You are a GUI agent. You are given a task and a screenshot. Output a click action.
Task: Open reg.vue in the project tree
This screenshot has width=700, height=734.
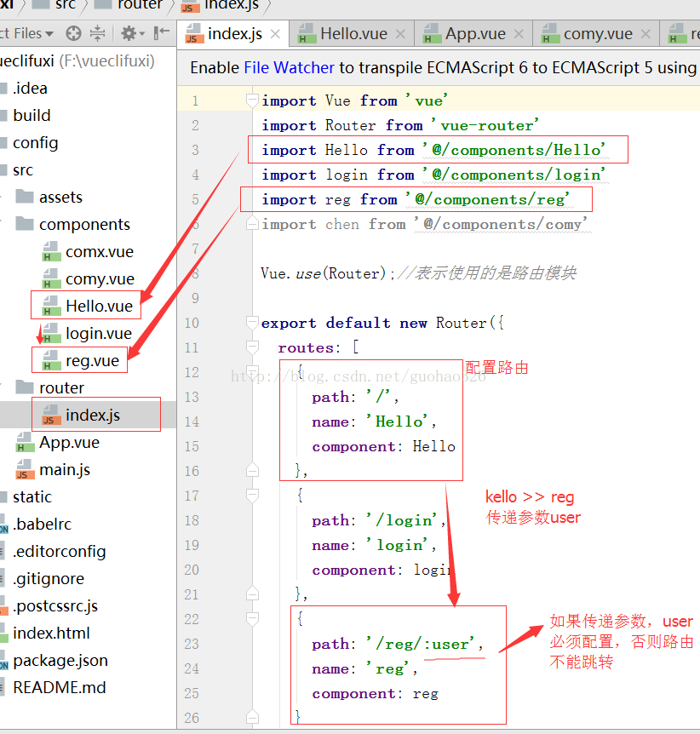[92, 360]
